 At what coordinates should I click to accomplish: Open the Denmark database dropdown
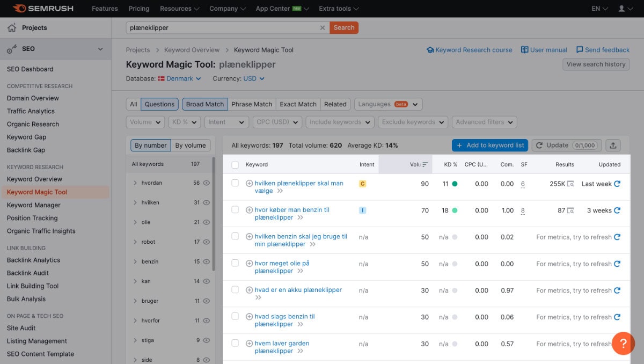coord(179,78)
